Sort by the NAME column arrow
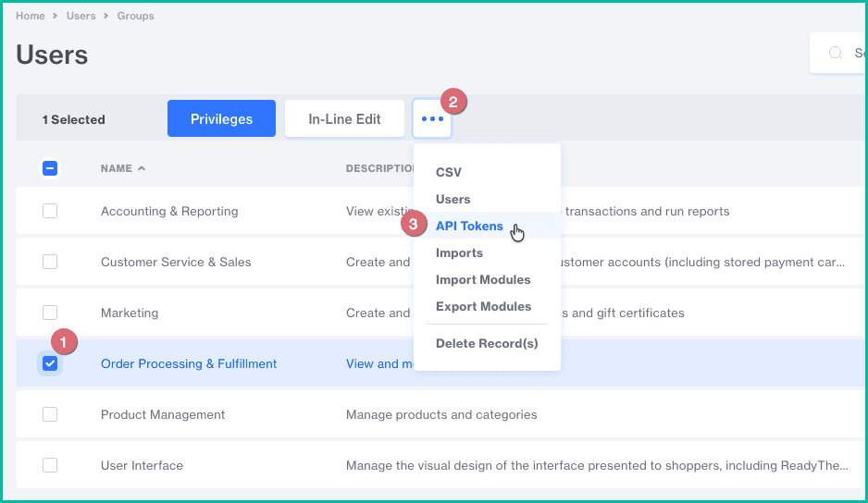This screenshot has height=503, width=868. point(142,168)
